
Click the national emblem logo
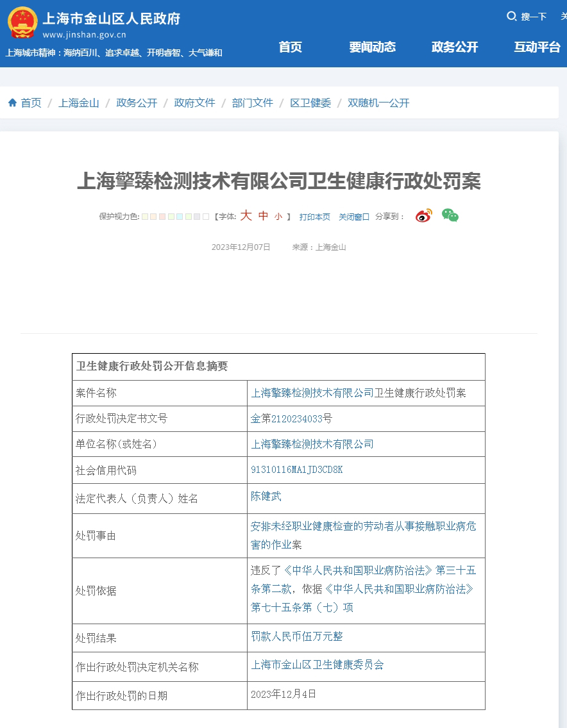pyautogui.click(x=22, y=22)
